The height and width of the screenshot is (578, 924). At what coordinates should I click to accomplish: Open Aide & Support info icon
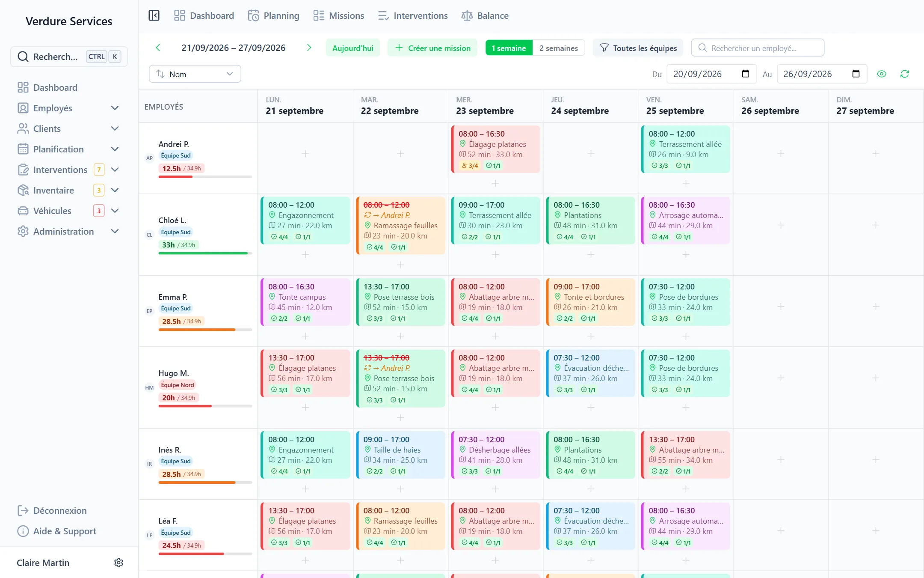tap(23, 531)
